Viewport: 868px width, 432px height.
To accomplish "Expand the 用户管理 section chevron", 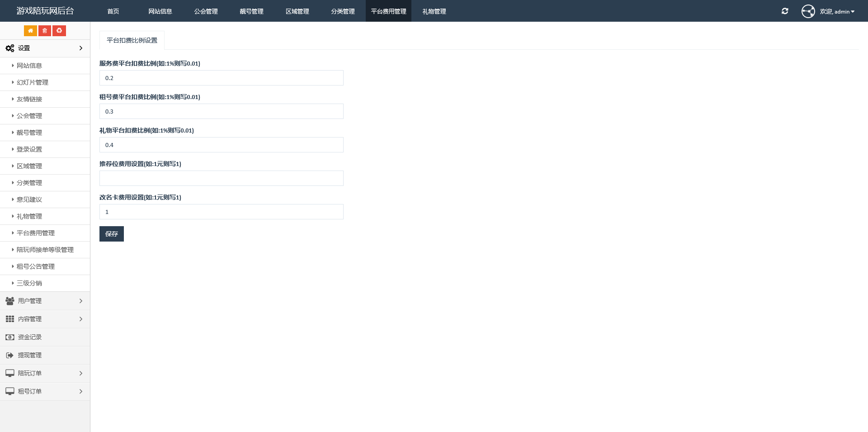I will click(81, 301).
